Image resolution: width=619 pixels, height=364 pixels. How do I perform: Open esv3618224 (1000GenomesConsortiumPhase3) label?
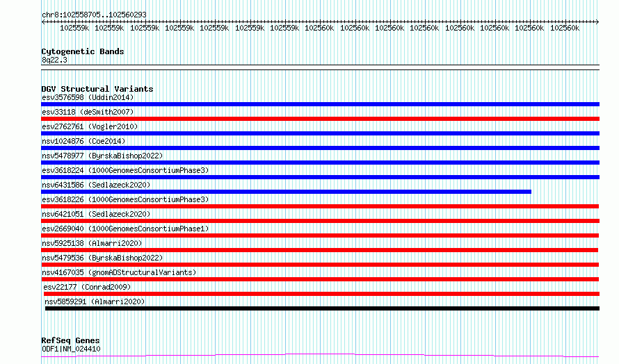[x=125, y=170]
